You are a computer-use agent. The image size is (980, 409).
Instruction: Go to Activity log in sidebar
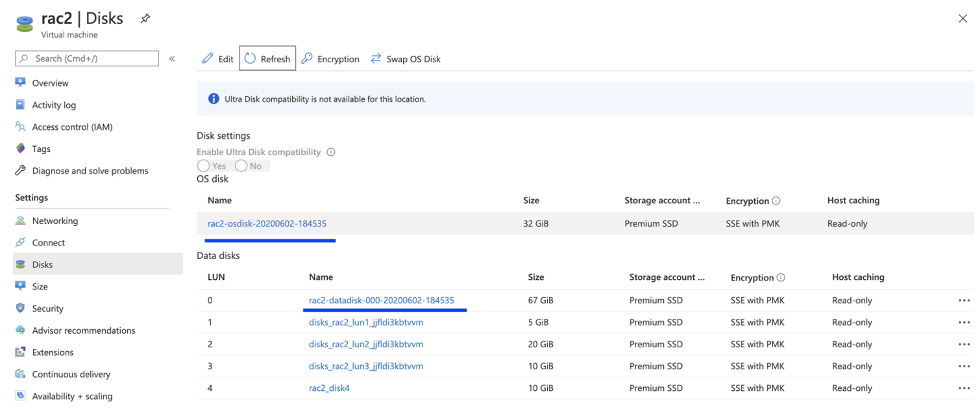click(x=54, y=105)
